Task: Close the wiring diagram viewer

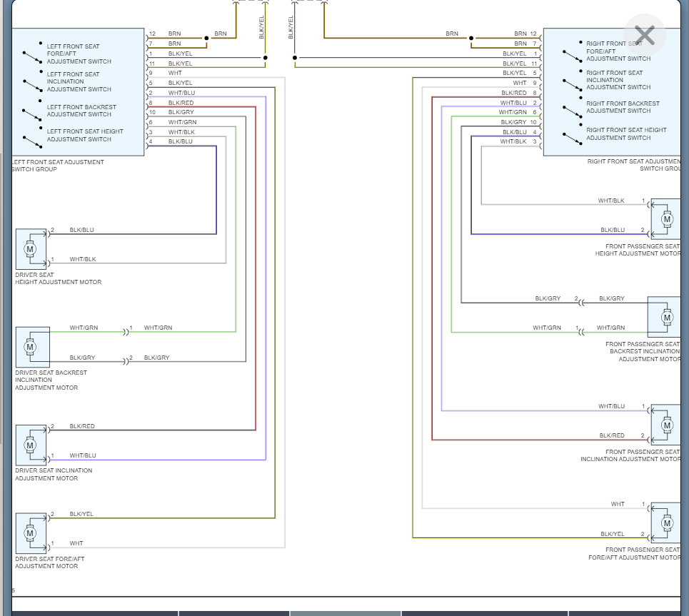Action: 644,35
